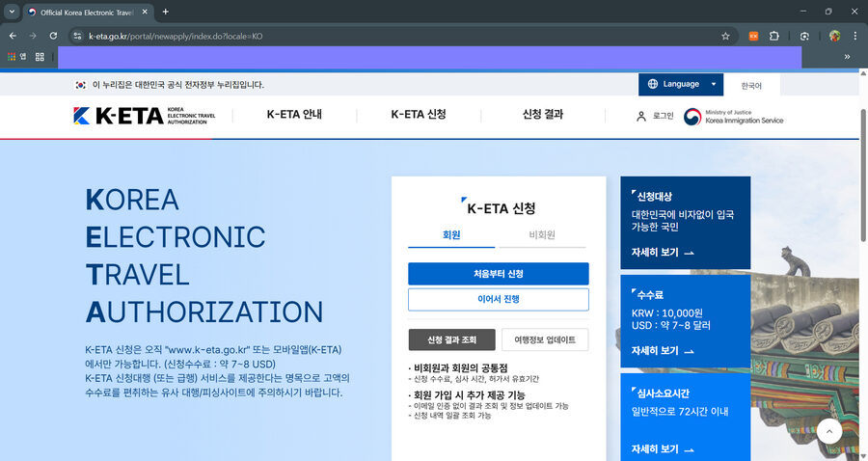
Task: Select 한국어 language option
Action: pos(751,86)
